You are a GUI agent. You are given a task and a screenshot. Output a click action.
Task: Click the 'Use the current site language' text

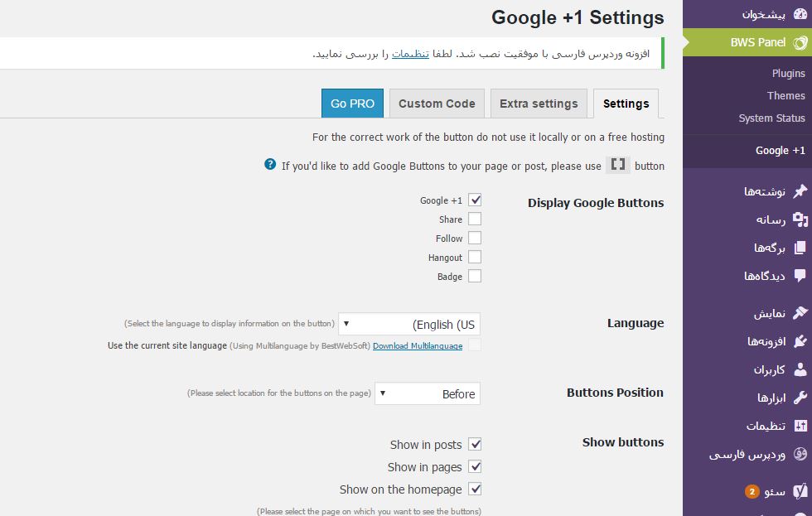[167, 345]
